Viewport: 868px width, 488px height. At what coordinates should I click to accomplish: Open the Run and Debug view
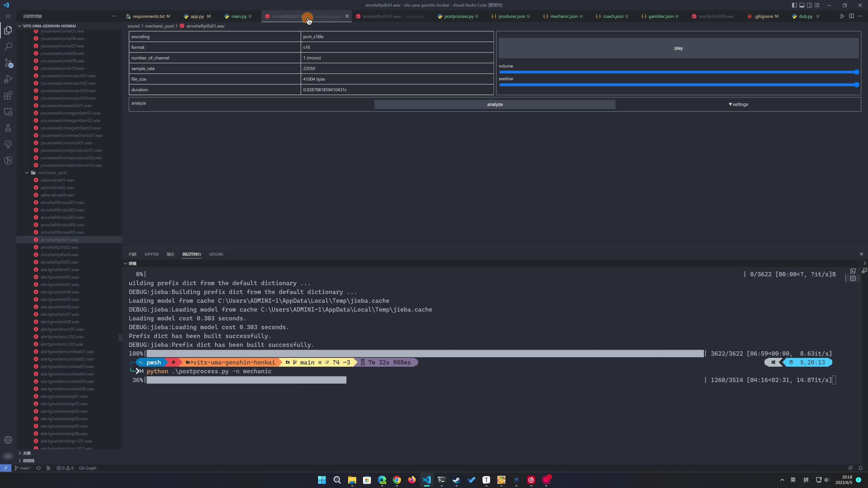8,79
